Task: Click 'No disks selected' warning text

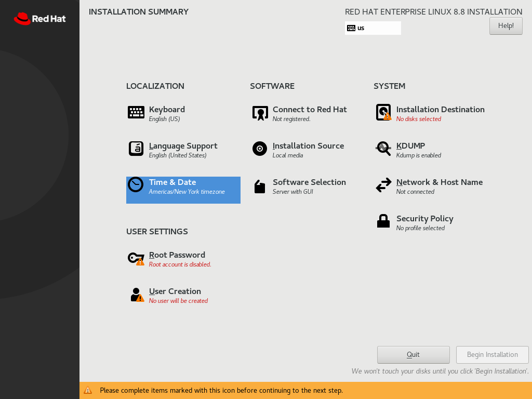Action: 419,119
